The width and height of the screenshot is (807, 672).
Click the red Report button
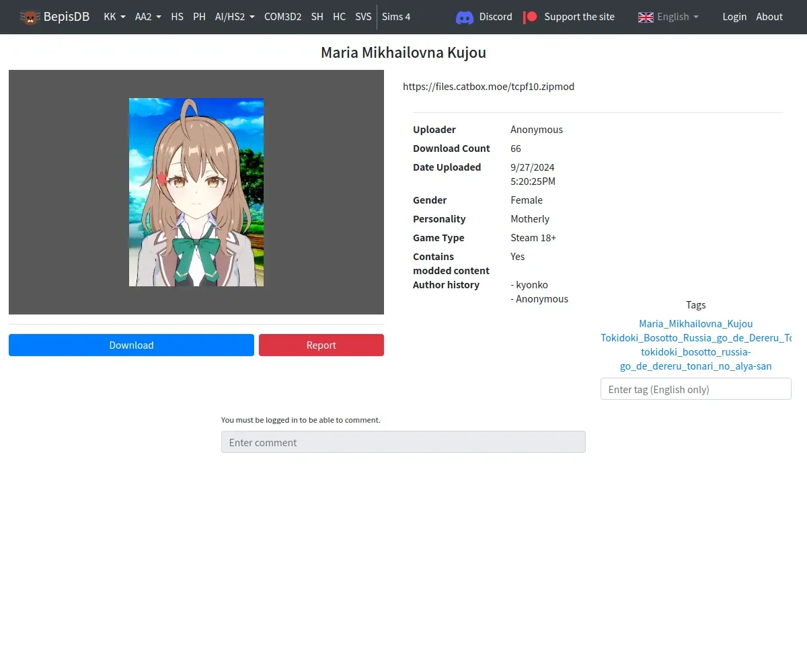coord(321,345)
